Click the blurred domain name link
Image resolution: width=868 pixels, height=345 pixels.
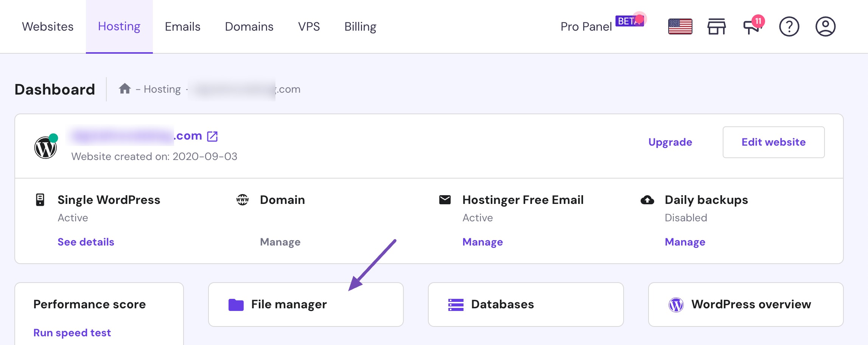137,136
